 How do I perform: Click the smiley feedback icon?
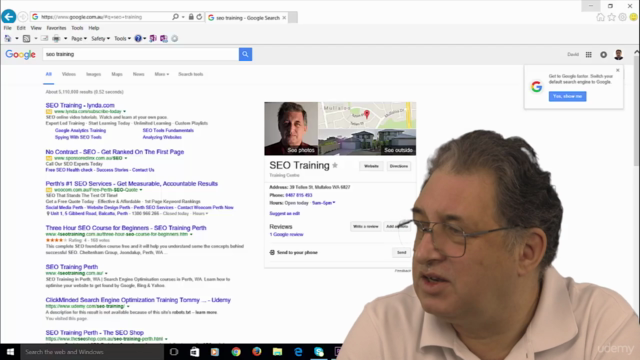[x=633, y=17]
